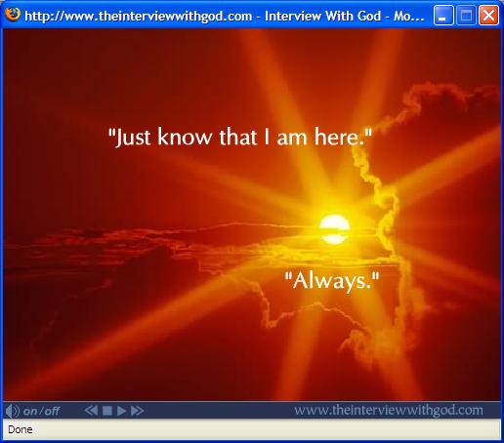This screenshot has width=504, height=443.
Task: Play the presentation with the triangle button
Action: [x=121, y=411]
